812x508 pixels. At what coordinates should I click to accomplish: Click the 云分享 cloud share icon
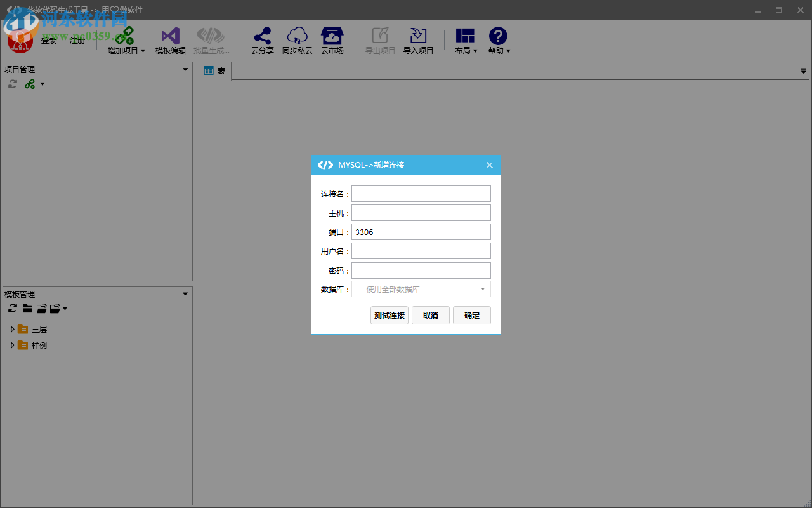(x=262, y=36)
